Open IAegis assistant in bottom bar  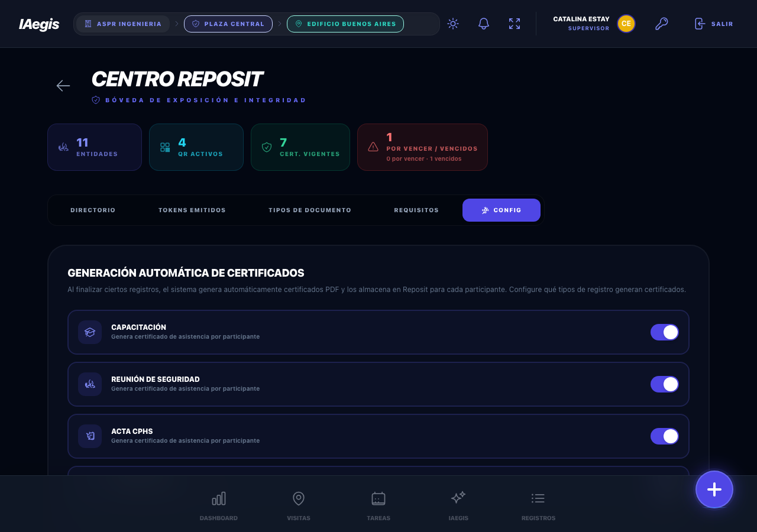458,506
